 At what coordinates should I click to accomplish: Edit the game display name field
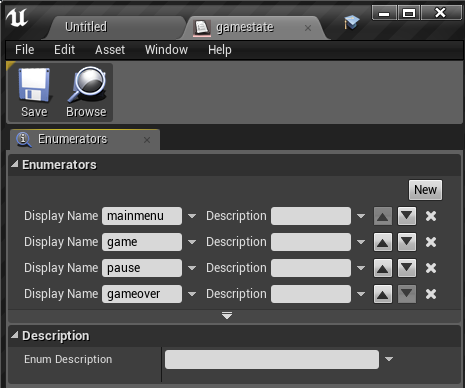pyautogui.click(x=142, y=242)
